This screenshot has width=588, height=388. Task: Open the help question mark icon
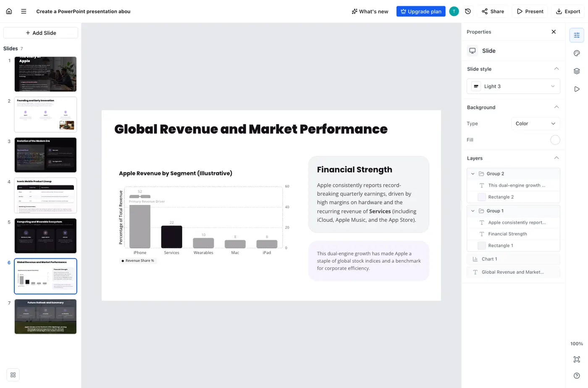(577, 376)
